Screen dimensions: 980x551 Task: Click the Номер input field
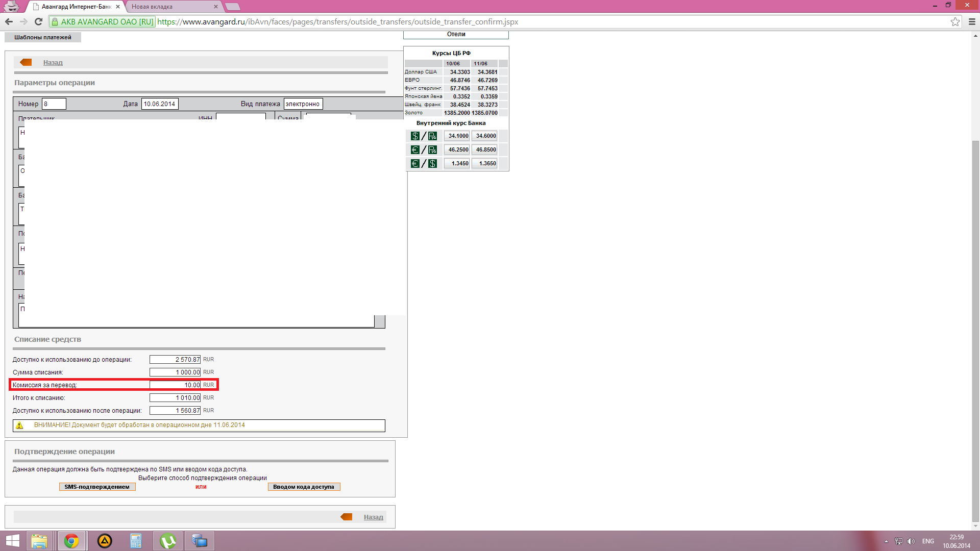point(54,104)
